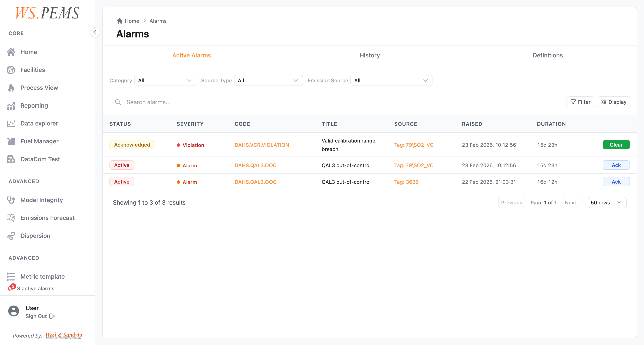Open Metric template via the list icon
Viewport: 644px width, 345px height.
[11, 277]
